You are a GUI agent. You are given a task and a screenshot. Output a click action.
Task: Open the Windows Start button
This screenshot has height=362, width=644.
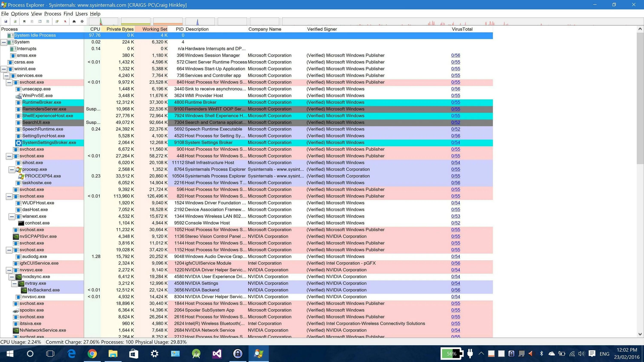[10, 354]
